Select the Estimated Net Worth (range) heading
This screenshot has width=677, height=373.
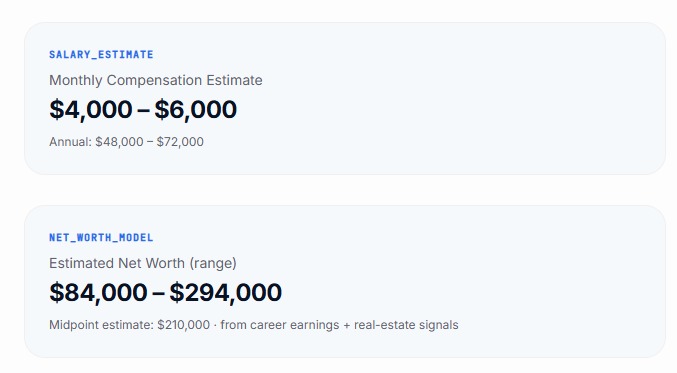click(x=142, y=263)
